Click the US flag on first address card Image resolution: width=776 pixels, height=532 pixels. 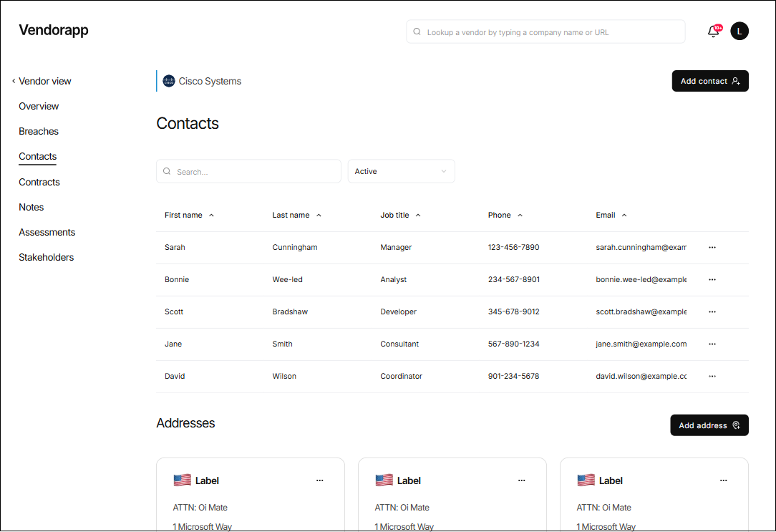click(x=182, y=480)
